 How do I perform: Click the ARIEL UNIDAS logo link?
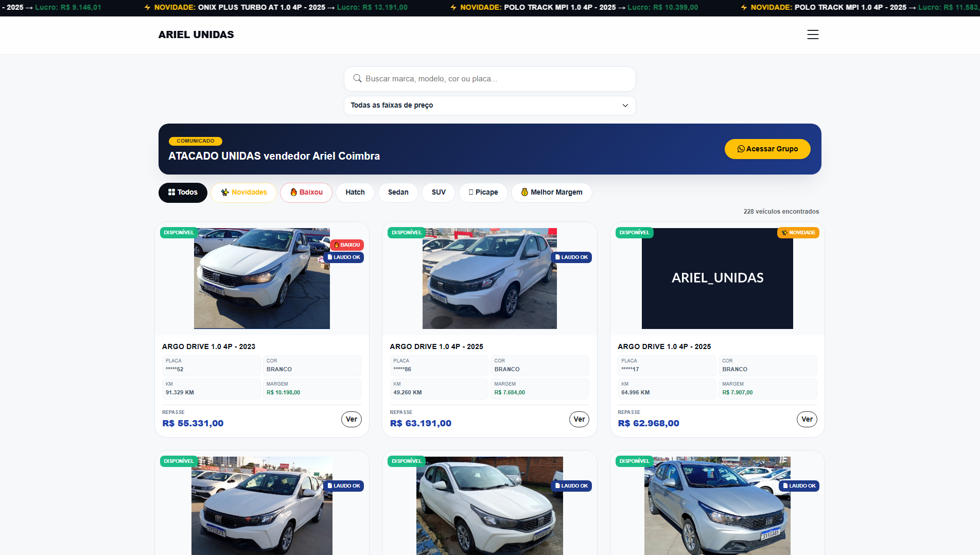[196, 34]
